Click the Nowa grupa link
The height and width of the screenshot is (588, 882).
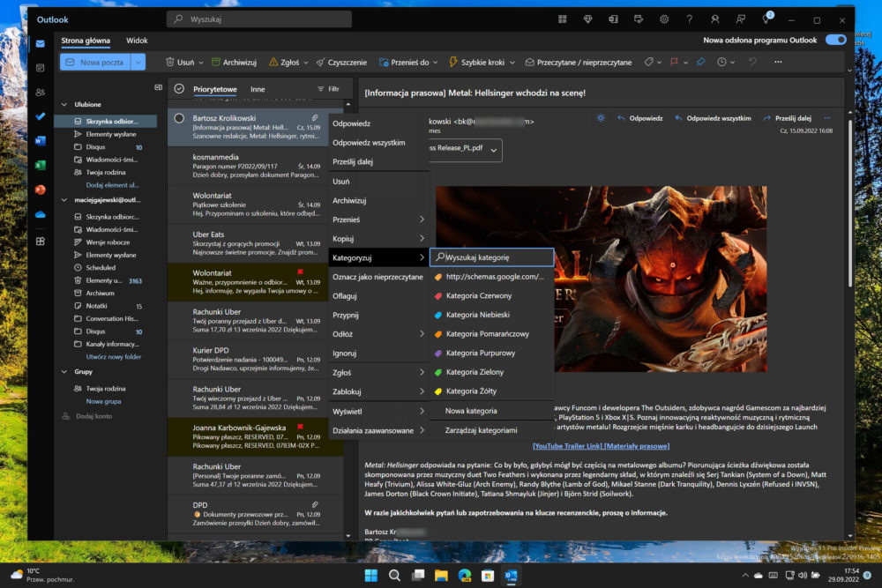coord(103,401)
